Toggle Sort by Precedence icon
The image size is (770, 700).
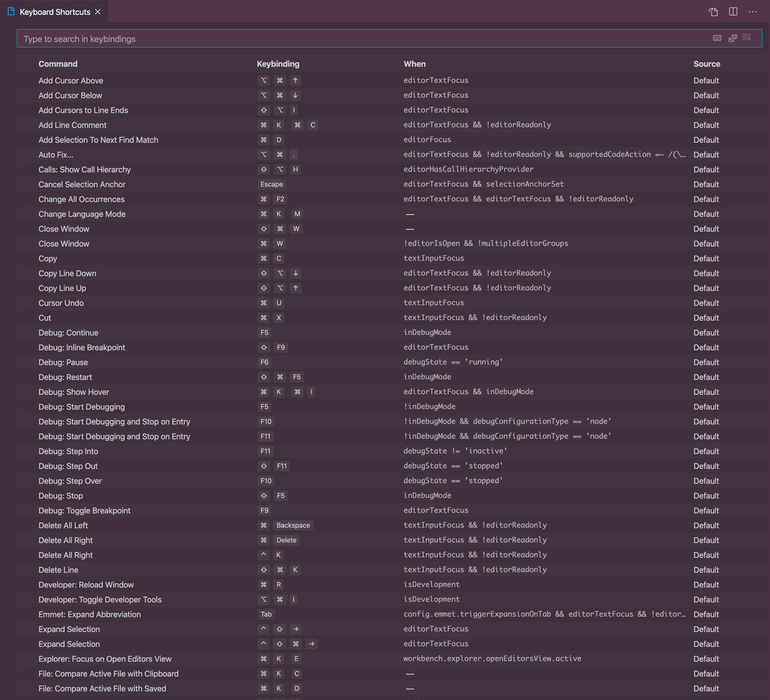(732, 38)
